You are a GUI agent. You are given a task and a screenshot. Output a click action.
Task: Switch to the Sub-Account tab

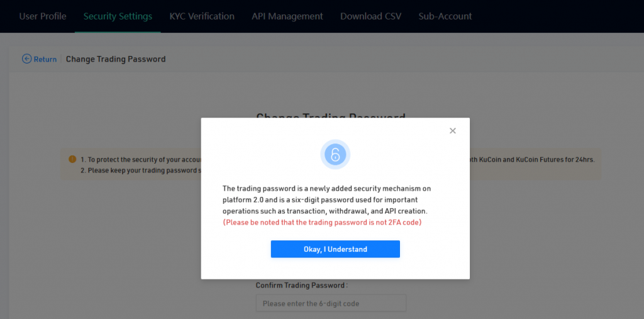coord(445,16)
